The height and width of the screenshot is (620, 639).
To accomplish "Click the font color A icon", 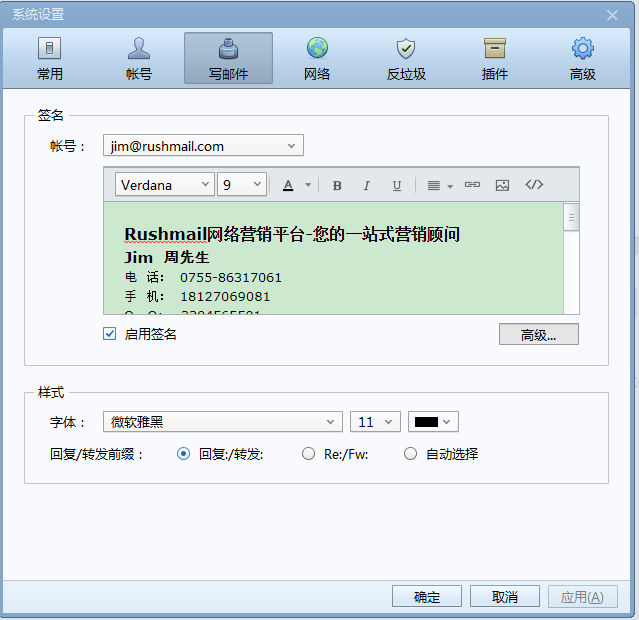I will [x=288, y=185].
